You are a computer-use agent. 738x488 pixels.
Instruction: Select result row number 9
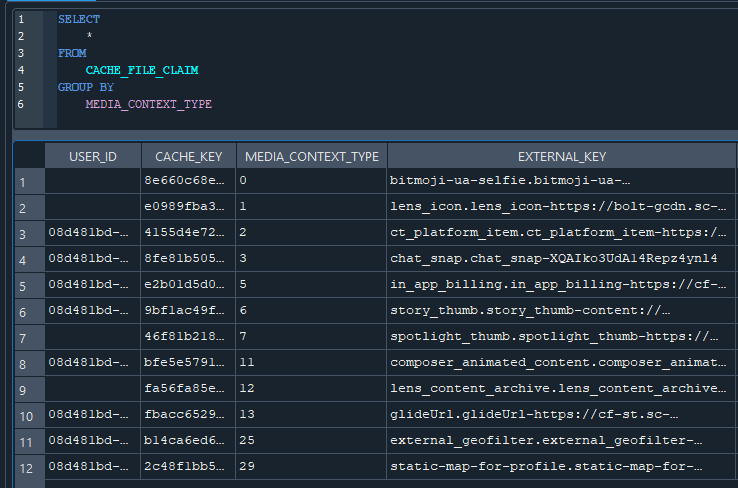click(30, 389)
